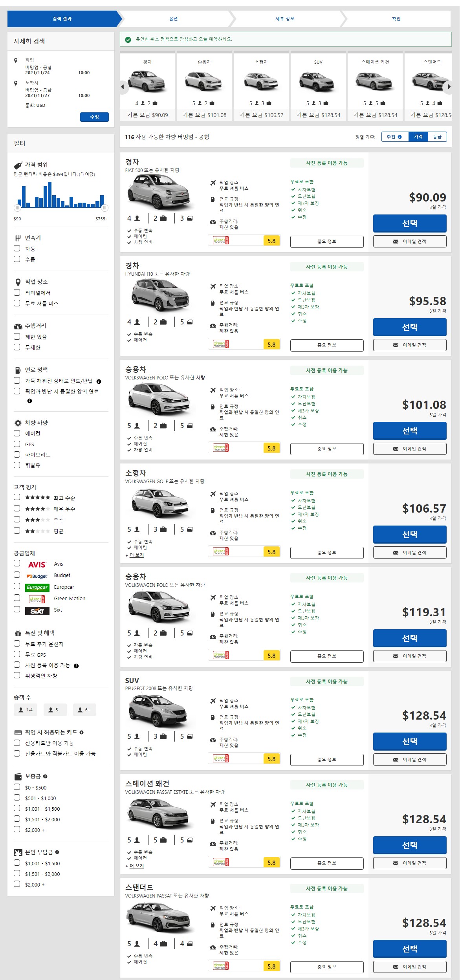Image resolution: width=460 pixels, height=980 pixels.
Task: Select the 경차 category card in carousel
Action: click(147, 85)
